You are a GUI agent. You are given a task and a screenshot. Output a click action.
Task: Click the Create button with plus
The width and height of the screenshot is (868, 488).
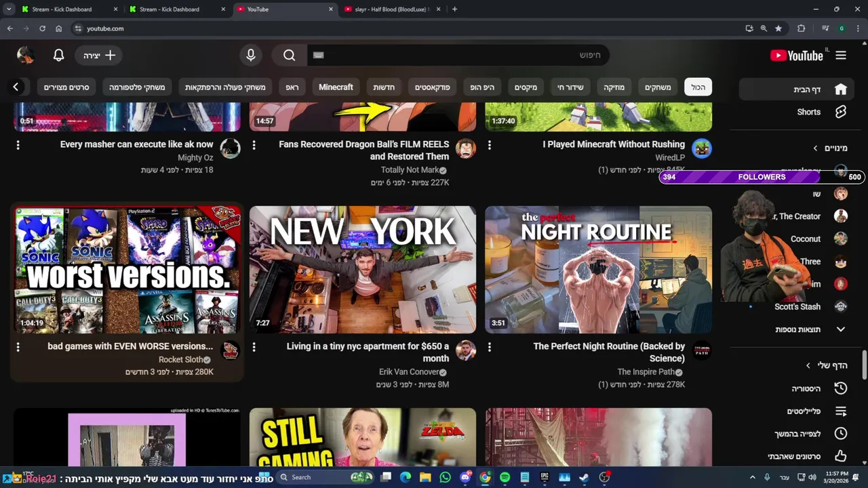coord(100,56)
